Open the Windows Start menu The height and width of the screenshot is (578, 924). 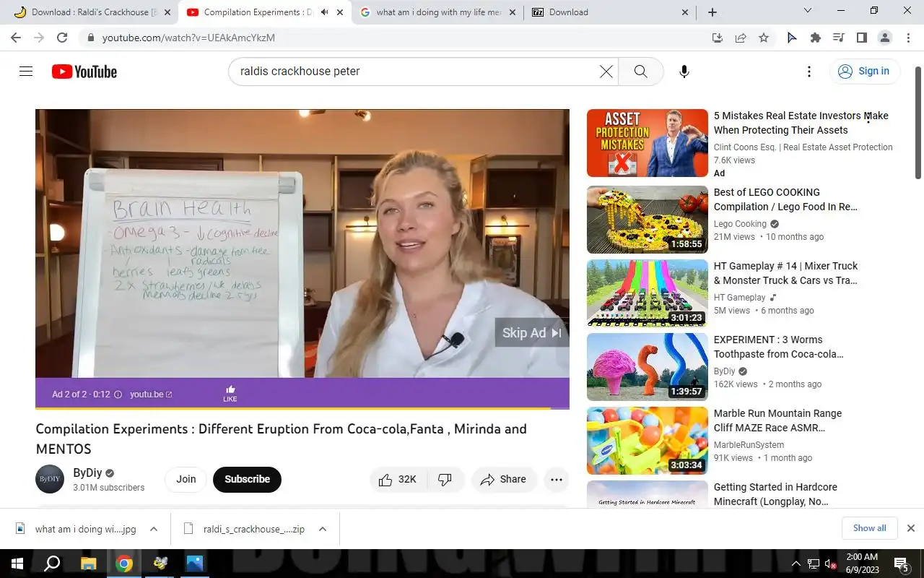[x=16, y=564]
